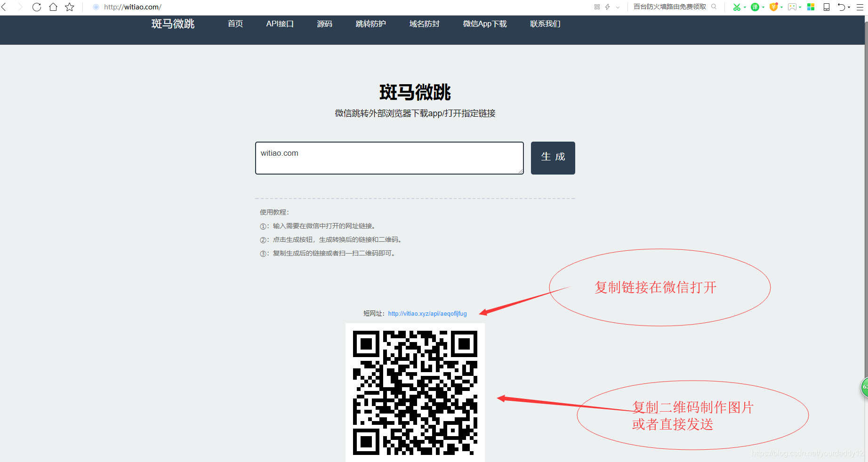Open the 微信App下载 nav menu item
Screen dimensions: 868x462
(485, 24)
